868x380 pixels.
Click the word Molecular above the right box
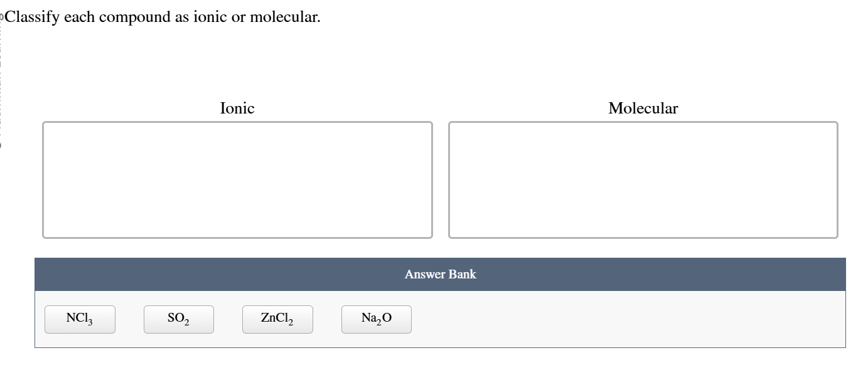click(x=643, y=108)
